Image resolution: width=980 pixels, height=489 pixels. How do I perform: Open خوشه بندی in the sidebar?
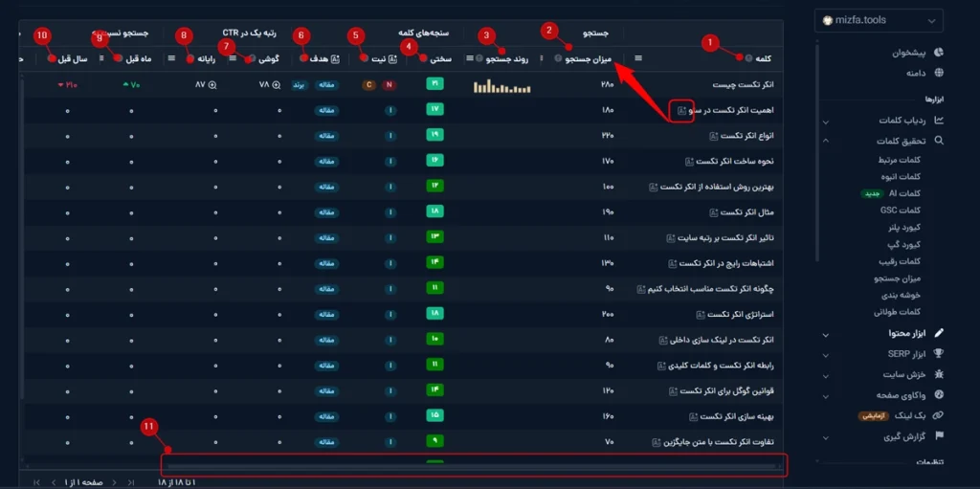902,295
